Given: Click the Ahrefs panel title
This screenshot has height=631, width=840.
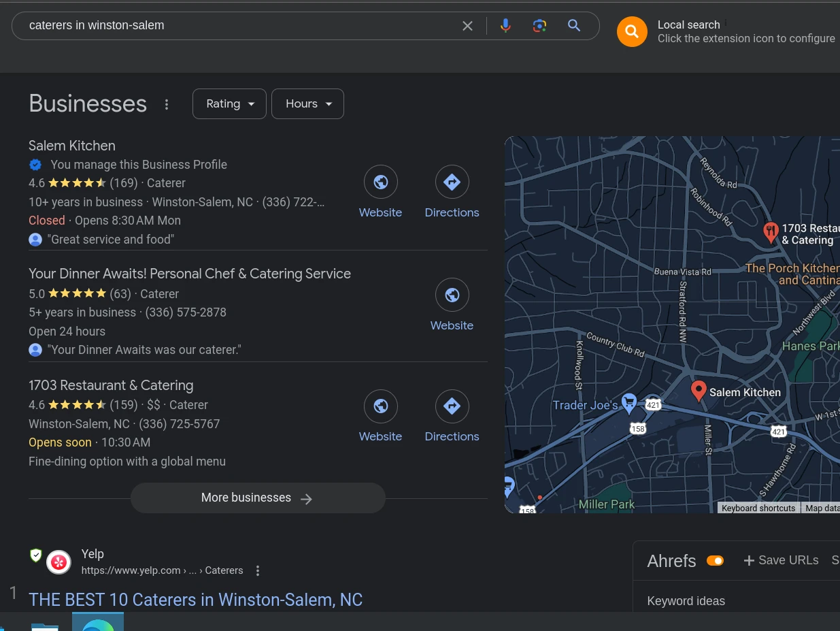Looking at the screenshot, I should (671, 561).
